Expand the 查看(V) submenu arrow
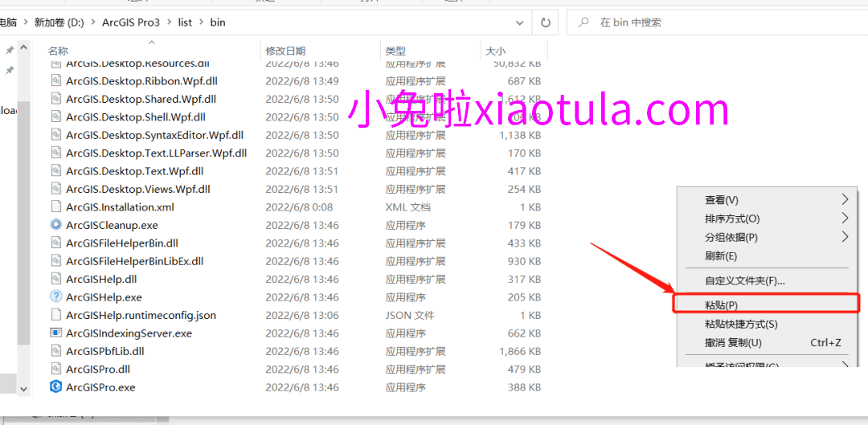The image size is (868, 425). click(x=845, y=199)
